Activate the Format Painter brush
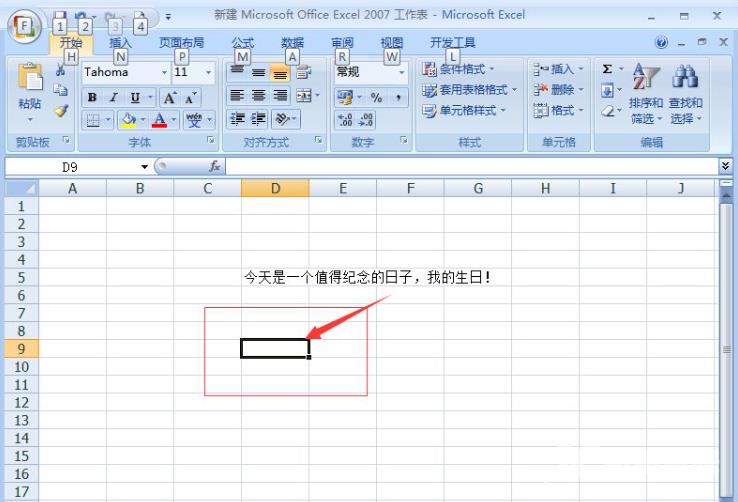This screenshot has width=738, height=502. pyautogui.click(x=61, y=111)
